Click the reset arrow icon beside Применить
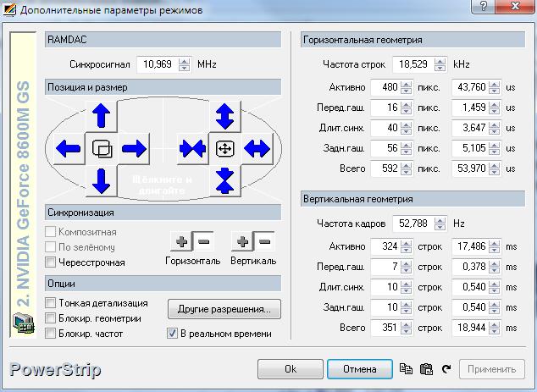The height and width of the screenshot is (392, 537). (x=446, y=369)
